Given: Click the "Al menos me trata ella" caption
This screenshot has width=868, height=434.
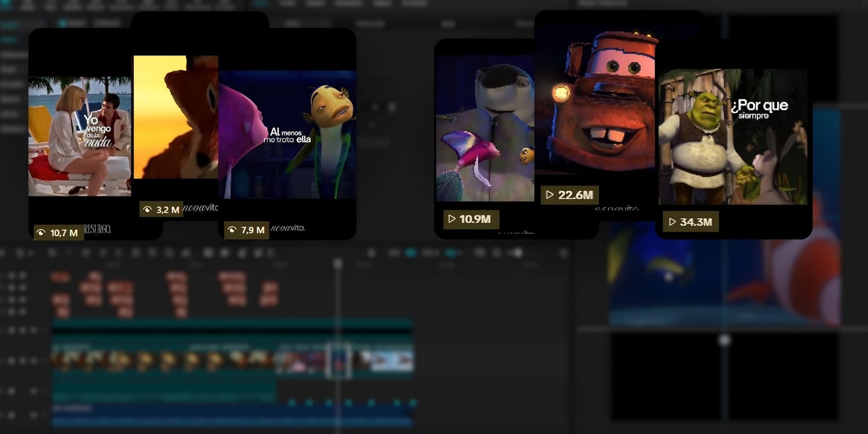Looking at the screenshot, I should click(288, 135).
